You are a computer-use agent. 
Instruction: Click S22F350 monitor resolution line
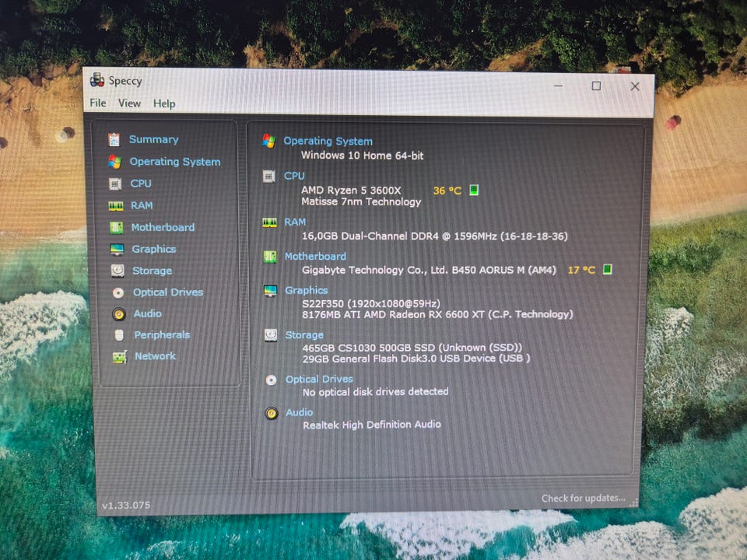click(x=371, y=303)
